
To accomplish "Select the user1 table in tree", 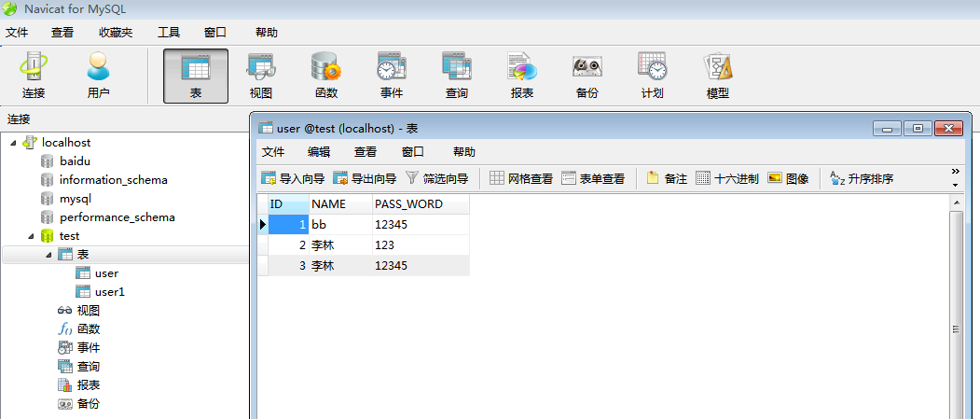I will coord(109,292).
